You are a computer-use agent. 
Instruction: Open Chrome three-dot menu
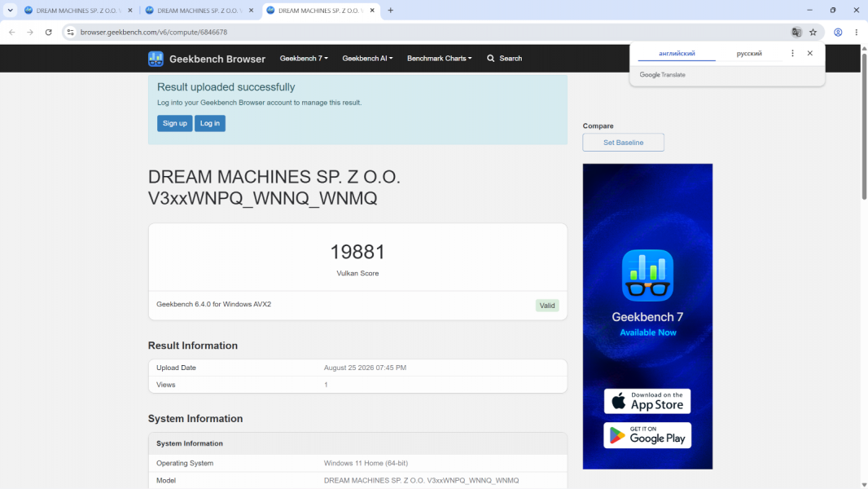point(857,32)
